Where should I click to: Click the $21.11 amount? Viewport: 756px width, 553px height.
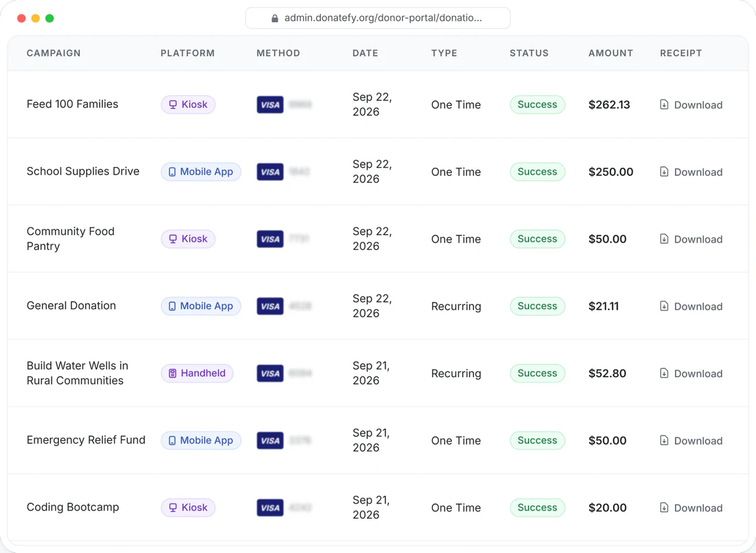[603, 306]
